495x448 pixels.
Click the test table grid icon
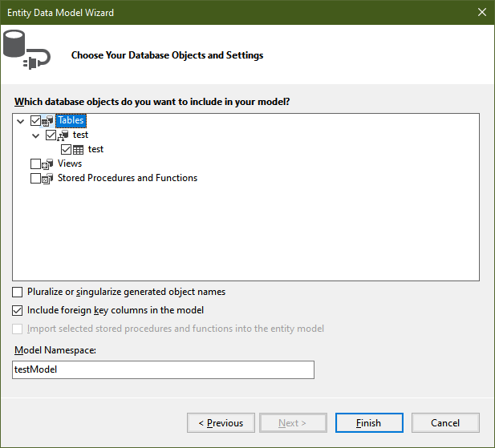click(78, 150)
